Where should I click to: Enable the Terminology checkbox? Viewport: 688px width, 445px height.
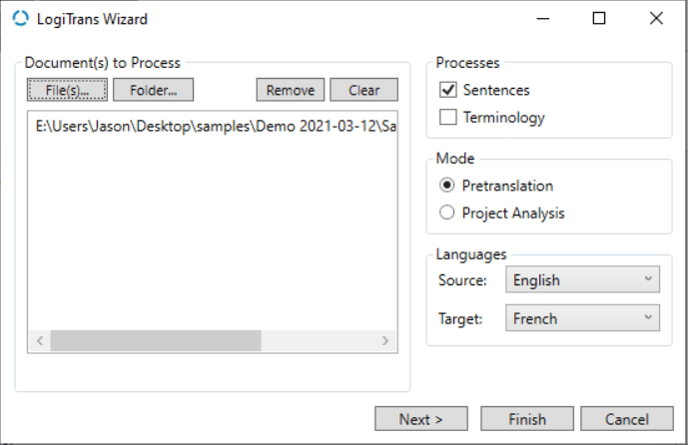pyautogui.click(x=447, y=117)
